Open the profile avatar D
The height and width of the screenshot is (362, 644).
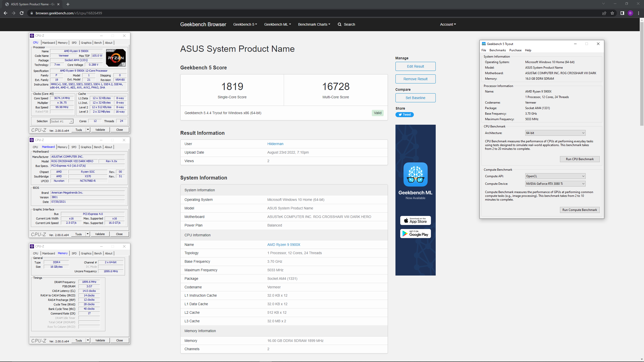coord(630,13)
